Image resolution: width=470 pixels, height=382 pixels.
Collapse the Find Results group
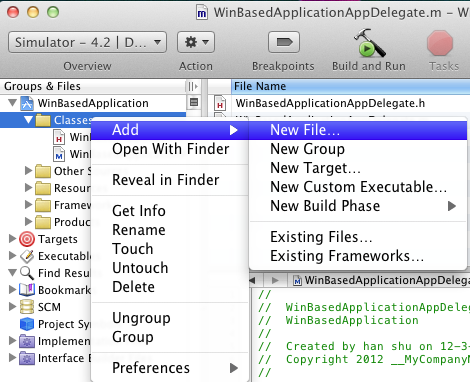12,273
